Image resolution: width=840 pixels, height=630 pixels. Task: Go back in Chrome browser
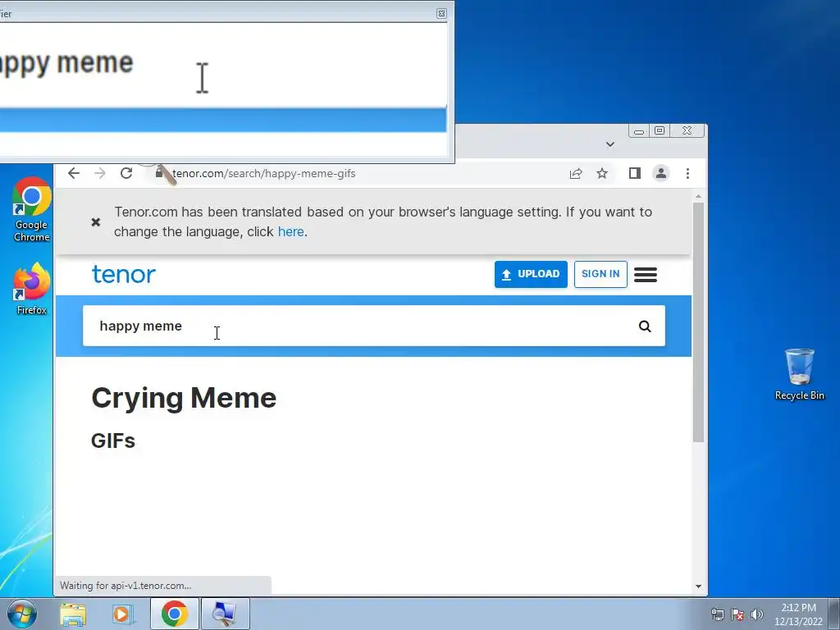click(74, 173)
